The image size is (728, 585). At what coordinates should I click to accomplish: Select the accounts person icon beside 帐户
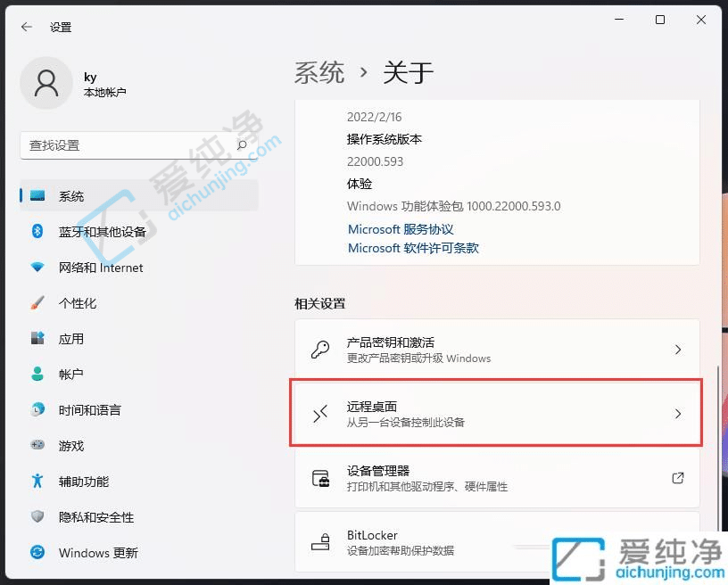[36, 374]
